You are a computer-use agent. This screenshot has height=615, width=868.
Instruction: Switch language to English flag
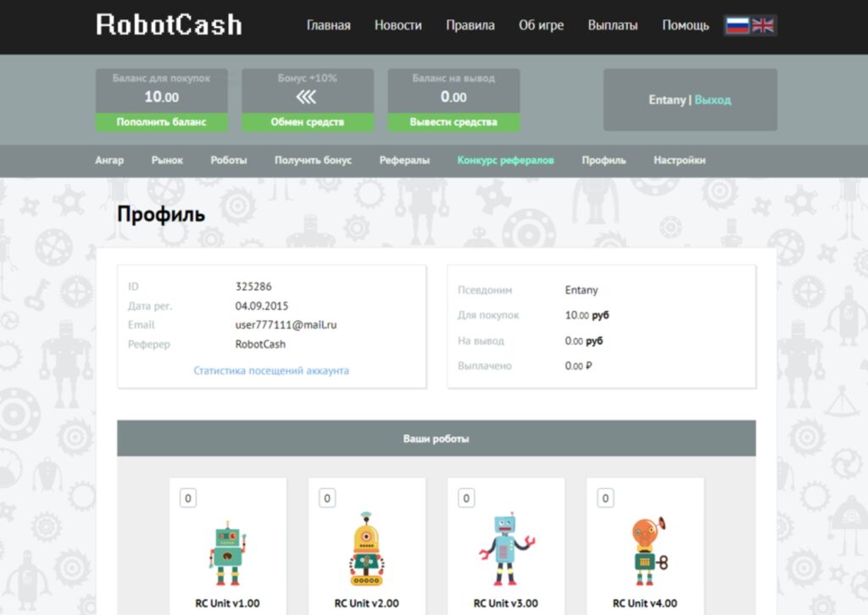tap(763, 25)
